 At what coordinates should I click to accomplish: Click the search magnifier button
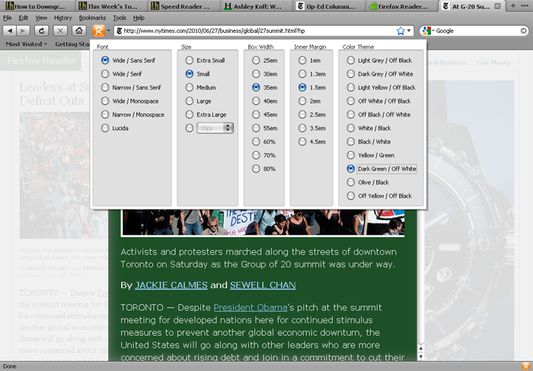523,31
